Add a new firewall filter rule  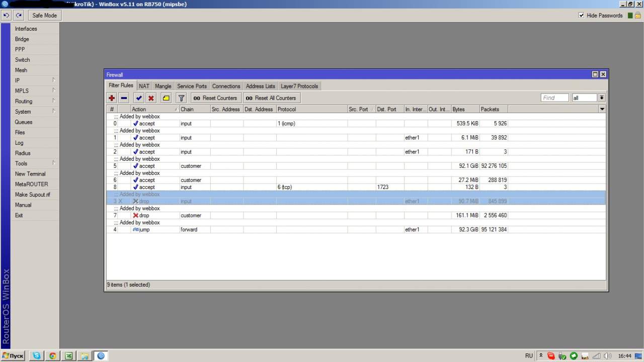click(x=112, y=98)
